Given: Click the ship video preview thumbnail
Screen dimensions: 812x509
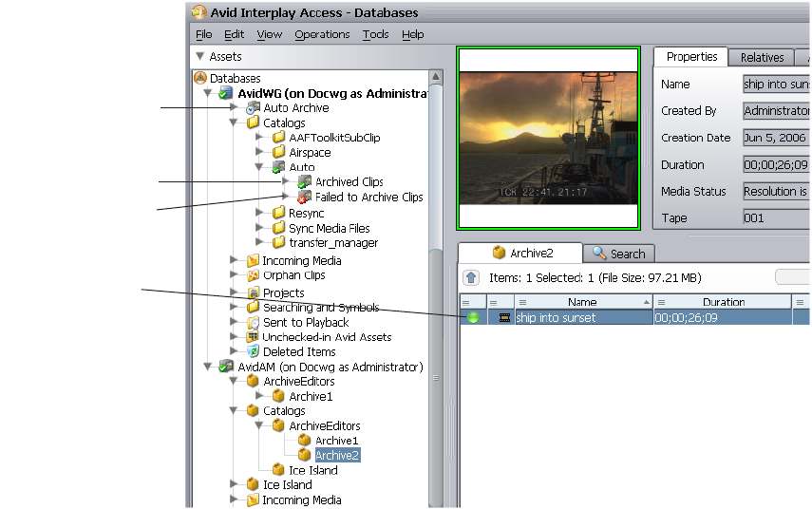Looking at the screenshot, I should (548, 139).
